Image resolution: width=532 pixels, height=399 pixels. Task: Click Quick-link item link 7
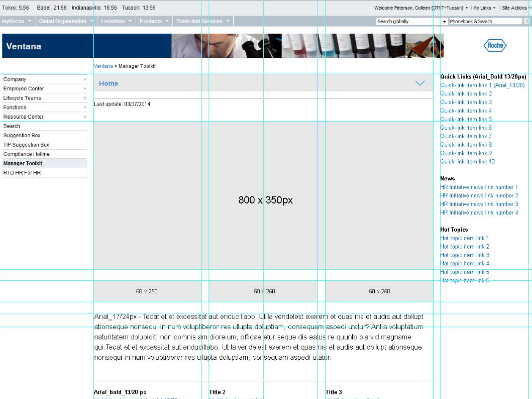coord(466,136)
